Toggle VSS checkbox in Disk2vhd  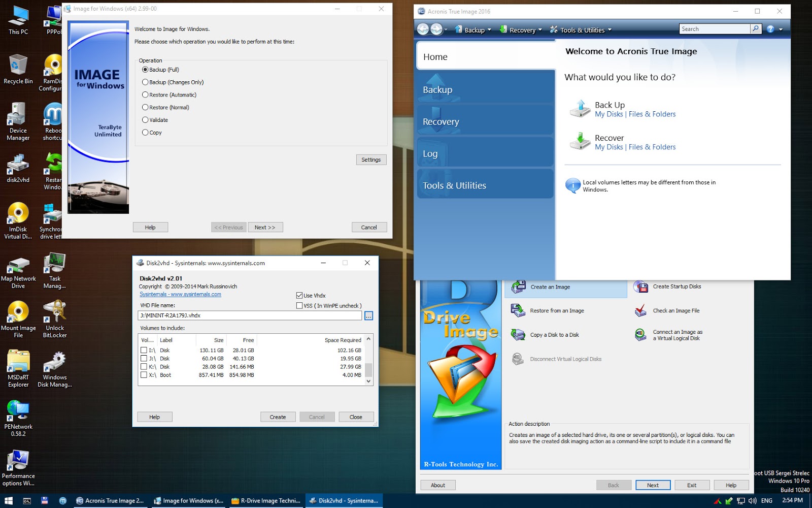tap(299, 306)
